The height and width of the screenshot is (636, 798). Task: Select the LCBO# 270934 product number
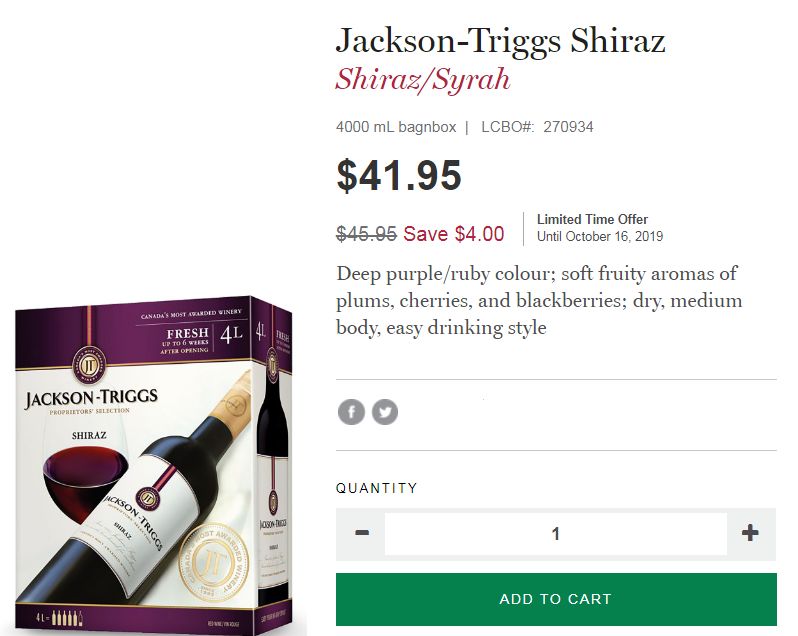coord(537,127)
